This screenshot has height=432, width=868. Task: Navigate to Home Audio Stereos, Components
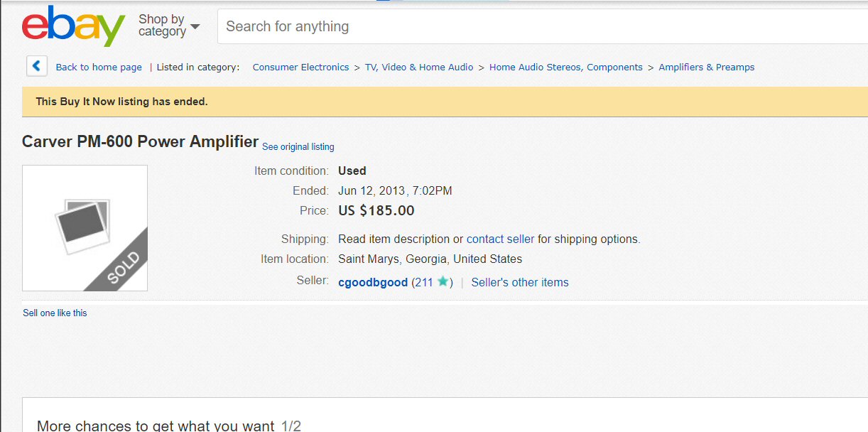(x=565, y=67)
